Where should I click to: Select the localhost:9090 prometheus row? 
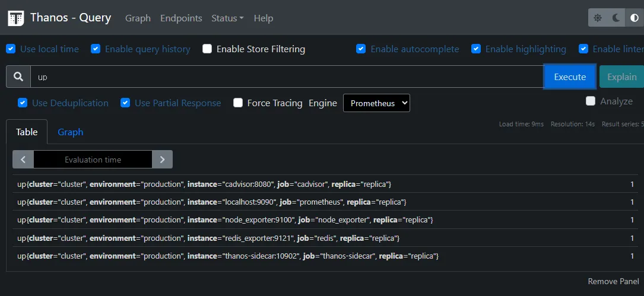point(325,202)
